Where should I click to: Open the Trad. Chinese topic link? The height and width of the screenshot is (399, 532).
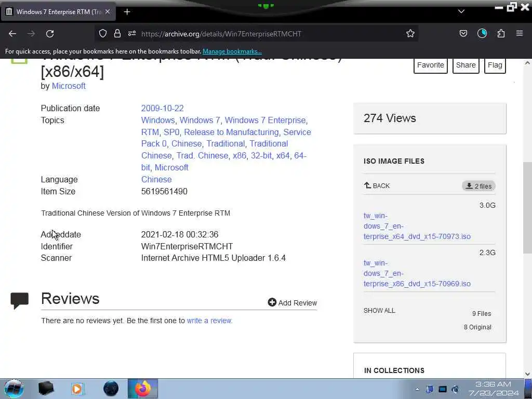pos(202,156)
